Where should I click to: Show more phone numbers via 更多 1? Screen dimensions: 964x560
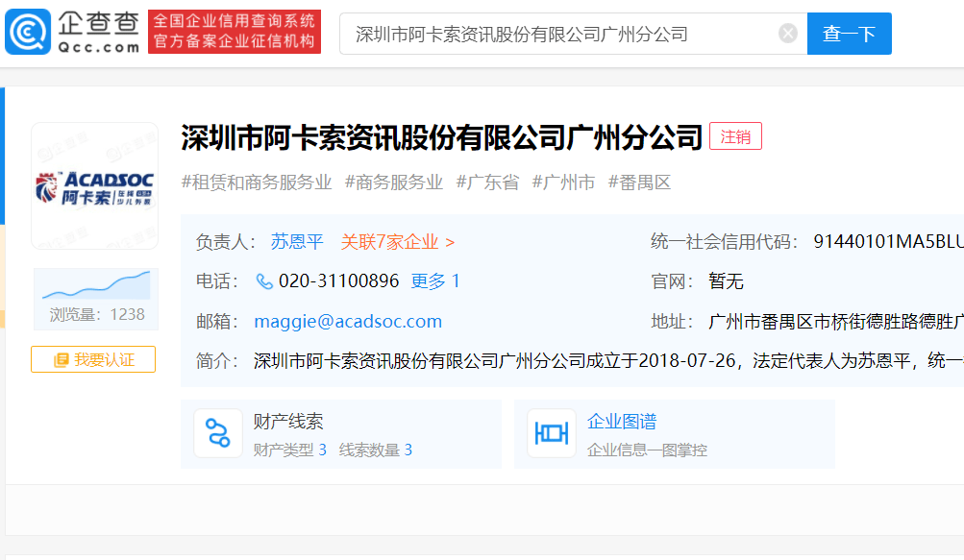coord(435,281)
